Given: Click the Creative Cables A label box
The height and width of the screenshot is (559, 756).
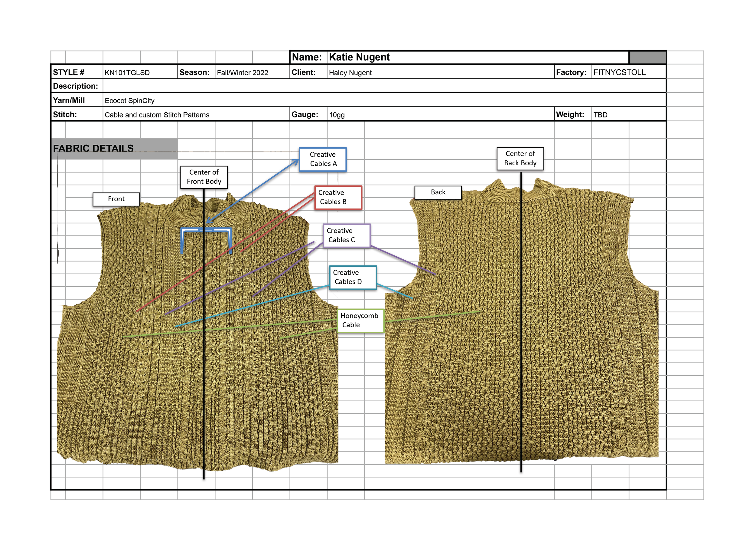Looking at the screenshot, I should [x=323, y=159].
